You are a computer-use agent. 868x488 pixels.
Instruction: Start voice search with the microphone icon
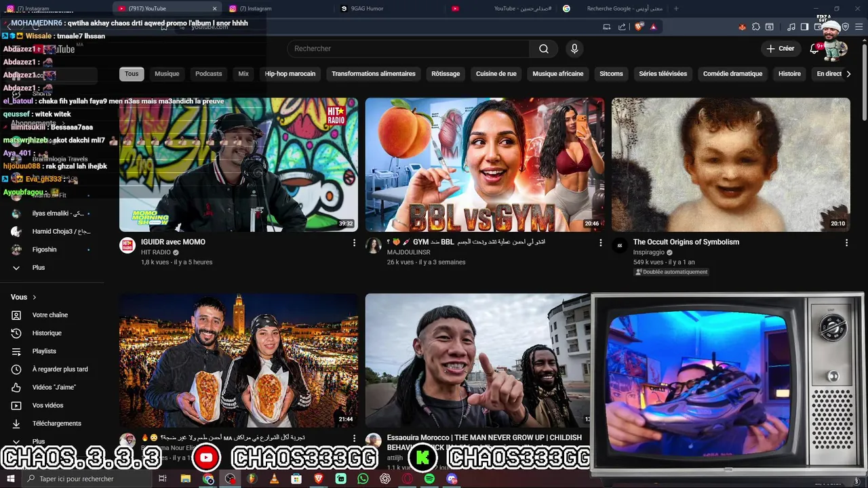coord(574,49)
